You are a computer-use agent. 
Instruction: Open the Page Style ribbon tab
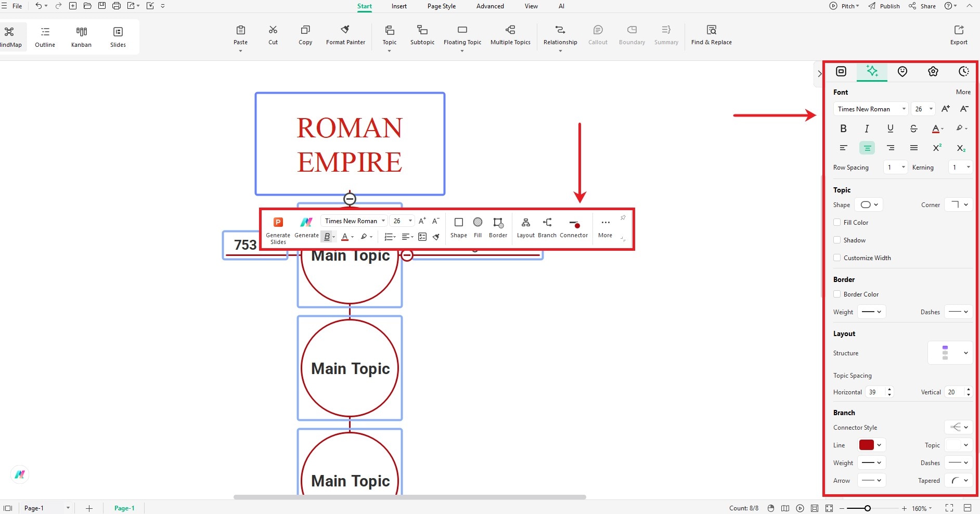coord(442,6)
